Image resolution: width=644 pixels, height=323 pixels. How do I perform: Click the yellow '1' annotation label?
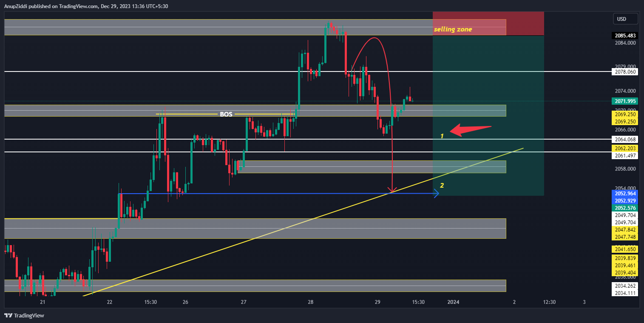point(442,136)
